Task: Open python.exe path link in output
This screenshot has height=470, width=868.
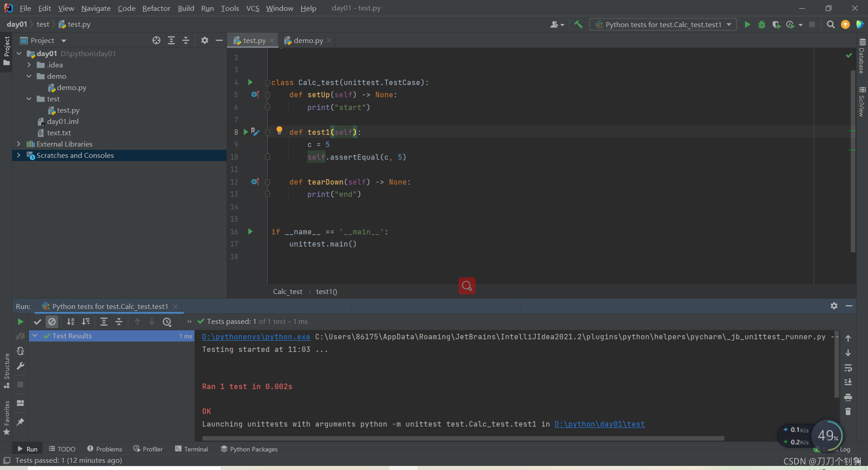Action: tap(255, 337)
